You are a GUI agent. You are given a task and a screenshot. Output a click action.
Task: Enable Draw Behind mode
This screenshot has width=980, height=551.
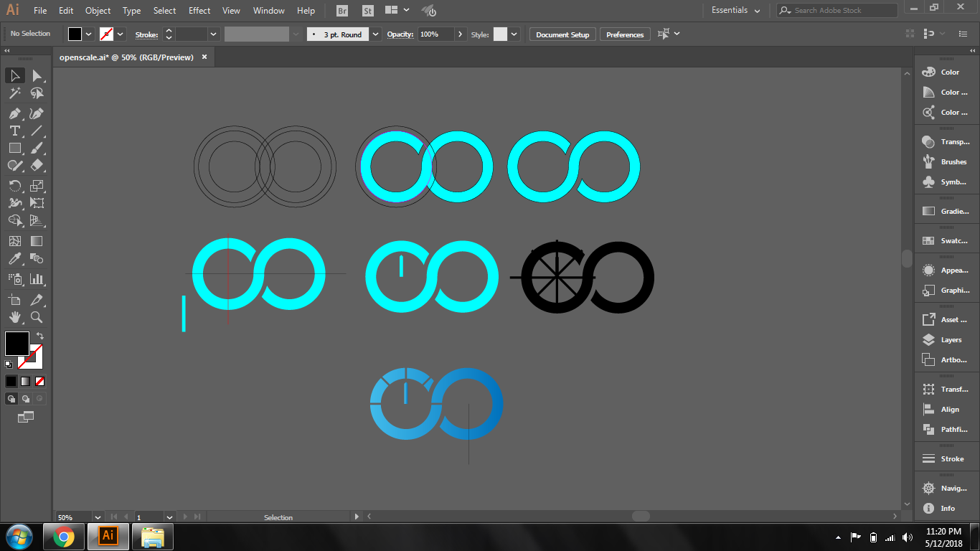point(26,398)
